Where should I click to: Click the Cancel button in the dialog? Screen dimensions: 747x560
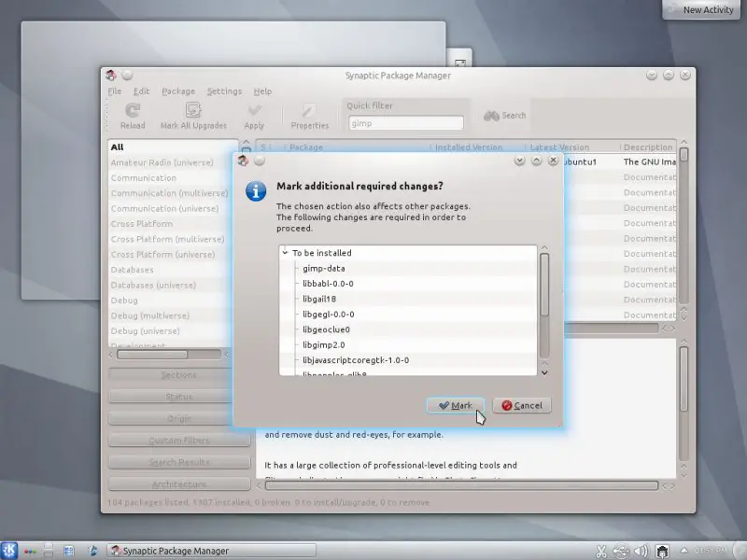522,405
